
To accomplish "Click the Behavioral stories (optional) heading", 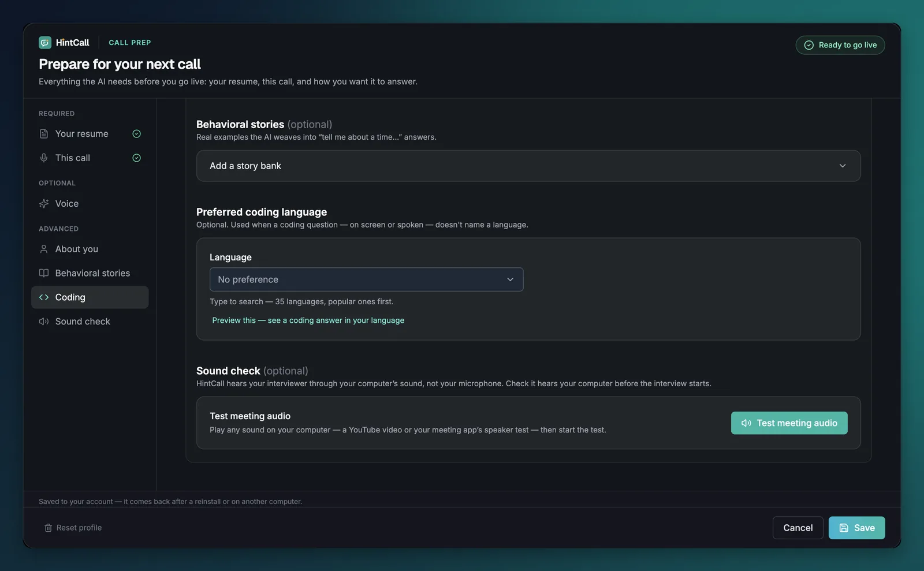I will click(264, 124).
